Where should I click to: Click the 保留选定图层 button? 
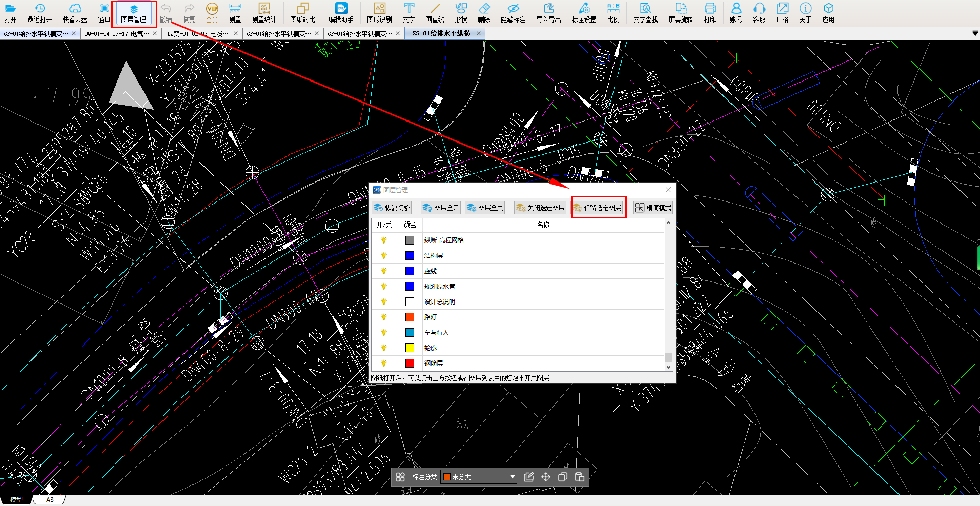tap(599, 208)
